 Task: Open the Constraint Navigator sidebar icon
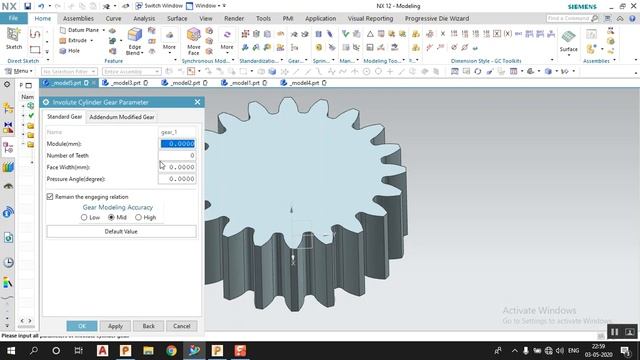tap(8, 127)
